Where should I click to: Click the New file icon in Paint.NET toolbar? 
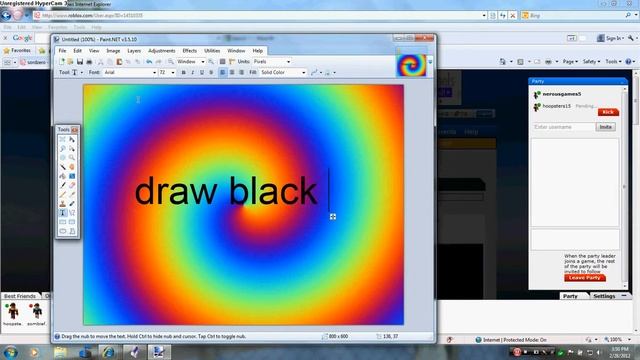62,62
